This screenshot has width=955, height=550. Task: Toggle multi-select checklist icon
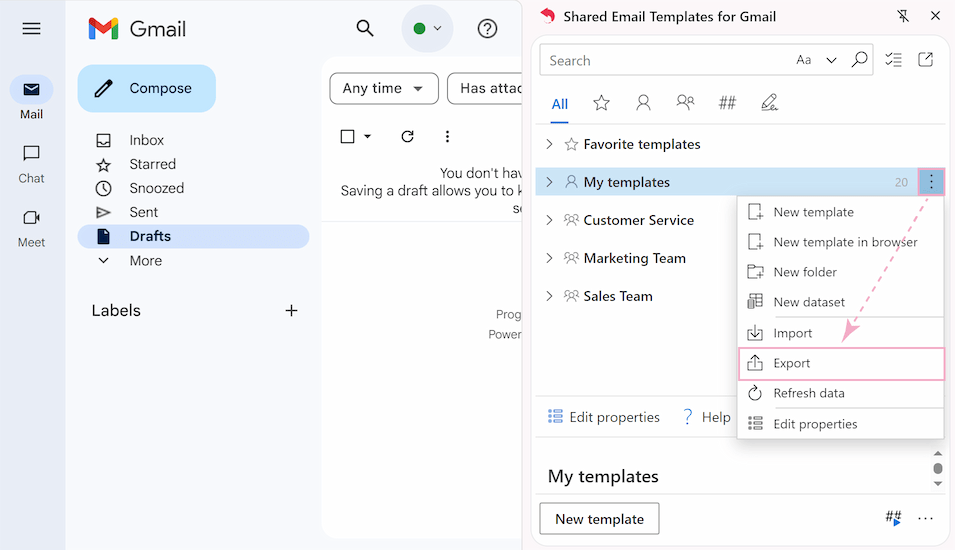(893, 60)
